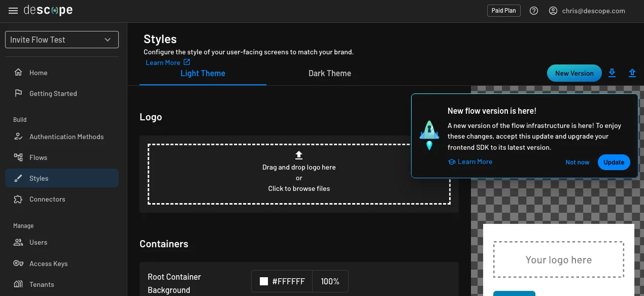
Task: Click the 'Your logo here' preview placeholder
Action: pyautogui.click(x=559, y=259)
